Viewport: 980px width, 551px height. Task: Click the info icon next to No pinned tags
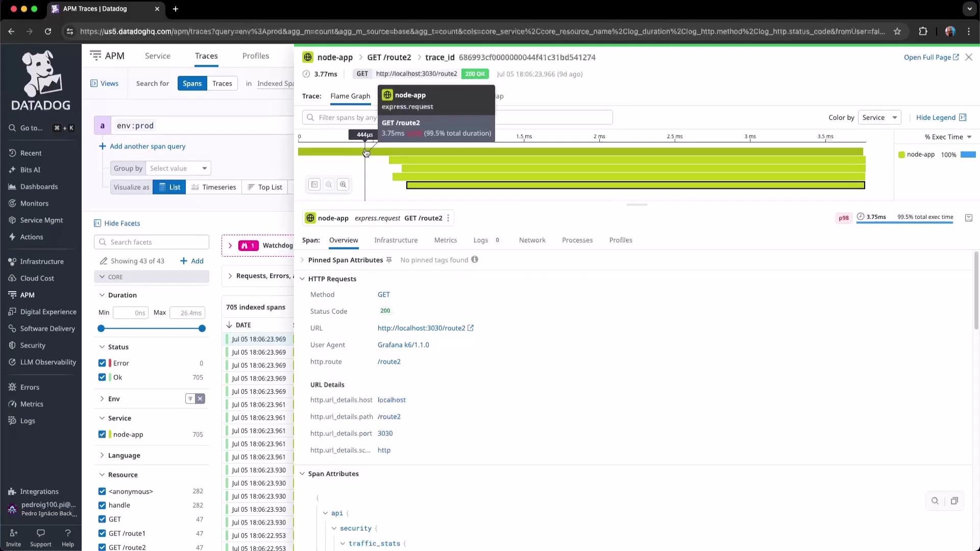pos(475,260)
